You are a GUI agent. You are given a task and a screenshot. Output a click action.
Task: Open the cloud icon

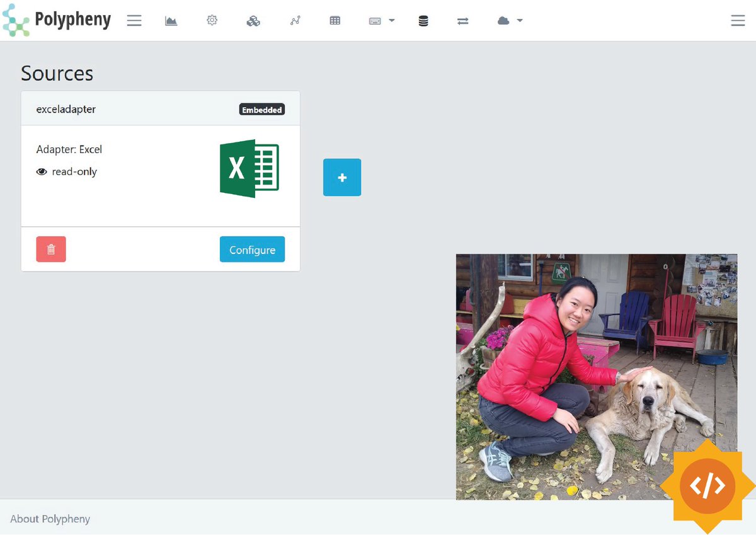[503, 21]
